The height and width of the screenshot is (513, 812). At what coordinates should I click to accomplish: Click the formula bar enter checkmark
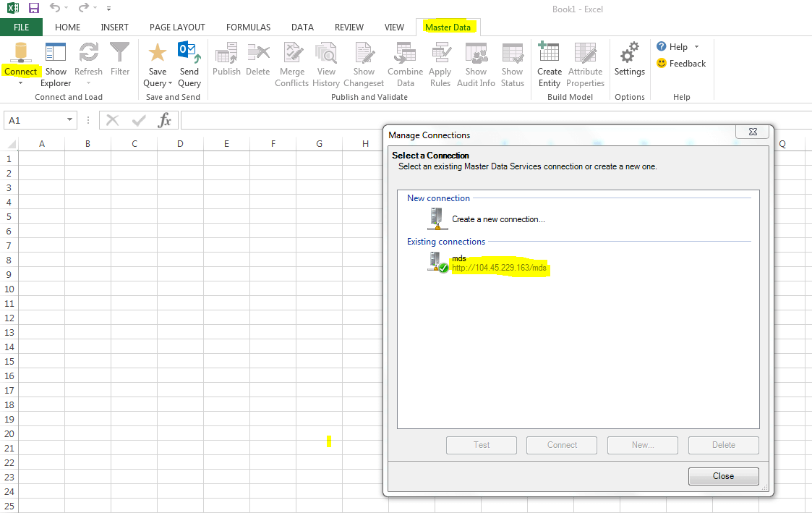tap(138, 120)
